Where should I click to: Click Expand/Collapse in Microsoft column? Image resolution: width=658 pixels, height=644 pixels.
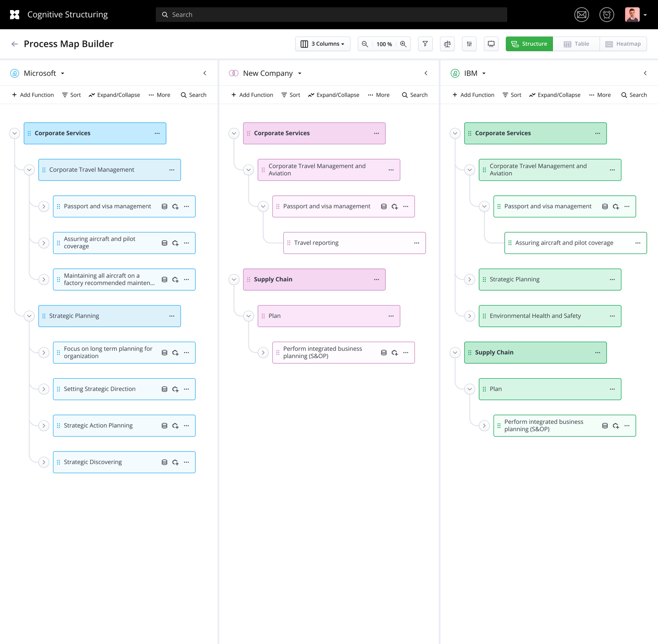[114, 95]
